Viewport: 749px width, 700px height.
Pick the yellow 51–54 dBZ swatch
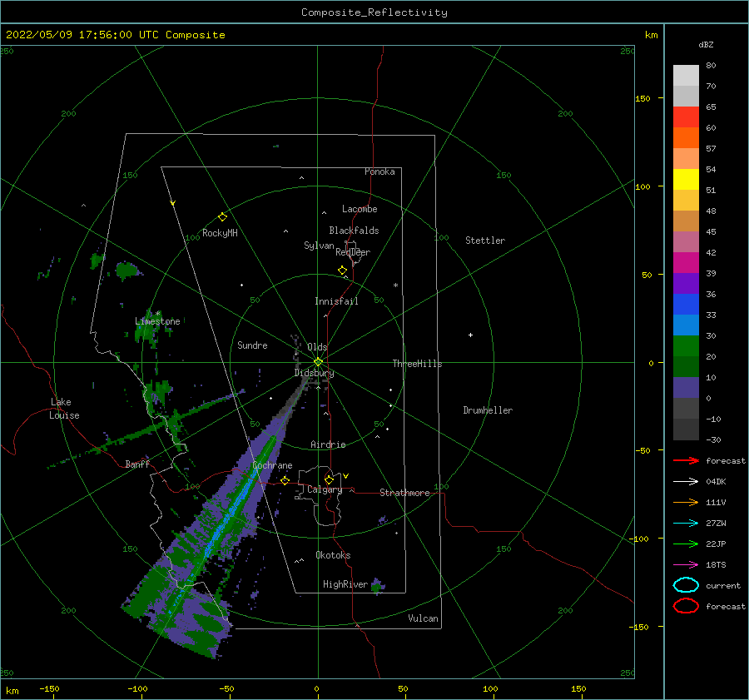point(686,180)
